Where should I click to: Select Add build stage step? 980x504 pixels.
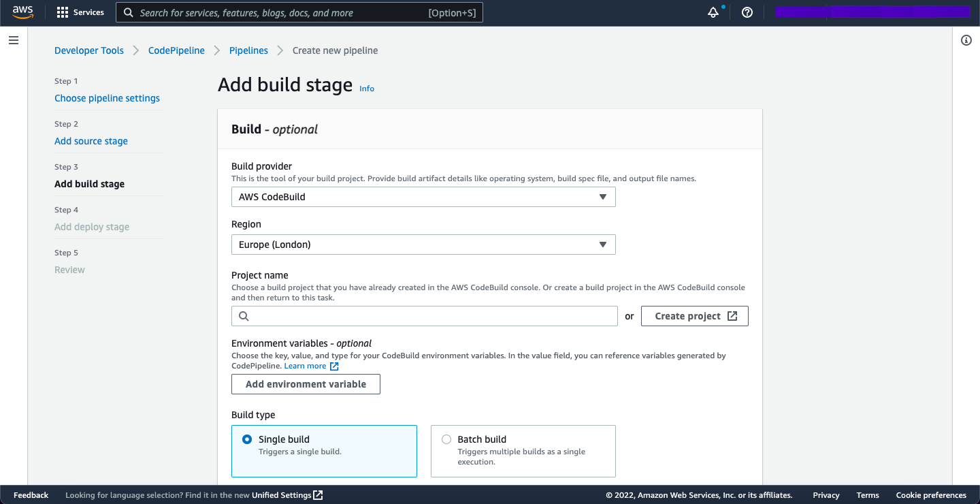pos(89,184)
